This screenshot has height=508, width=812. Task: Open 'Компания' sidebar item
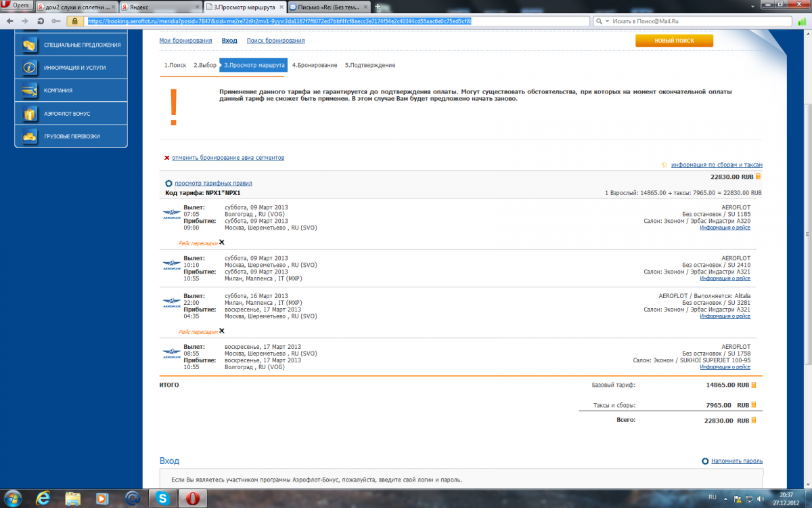(71, 90)
